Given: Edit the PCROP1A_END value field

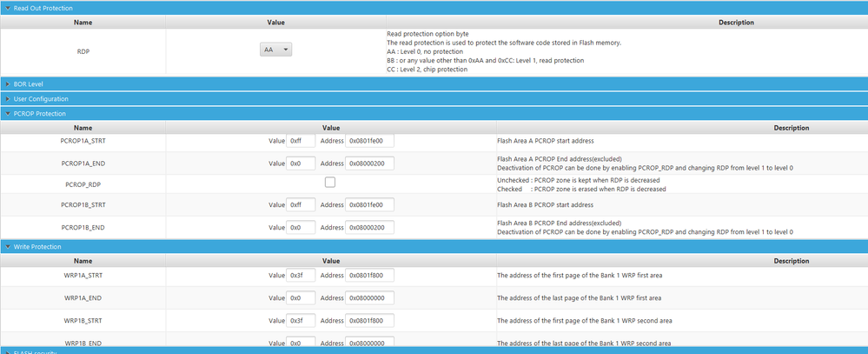Looking at the screenshot, I should (x=301, y=164).
